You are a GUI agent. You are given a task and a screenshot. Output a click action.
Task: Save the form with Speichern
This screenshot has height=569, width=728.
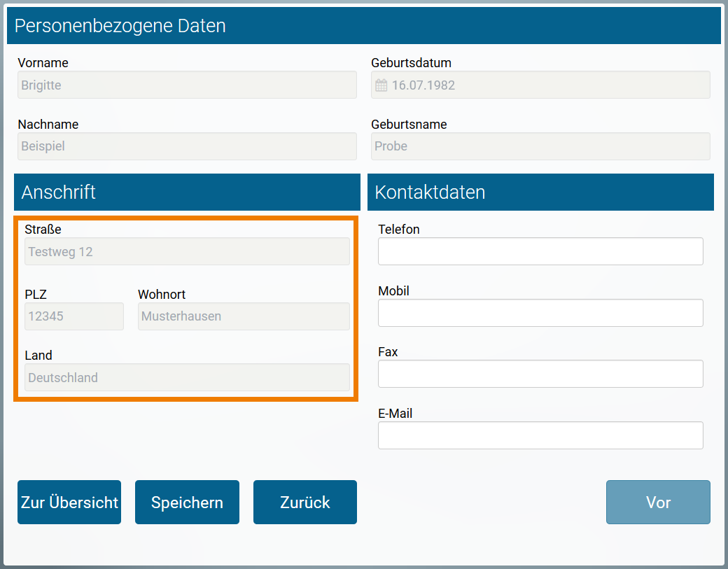coord(187,503)
